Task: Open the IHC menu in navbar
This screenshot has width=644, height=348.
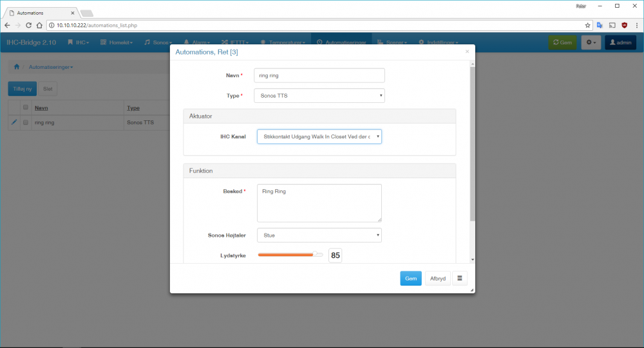Action: pos(79,42)
